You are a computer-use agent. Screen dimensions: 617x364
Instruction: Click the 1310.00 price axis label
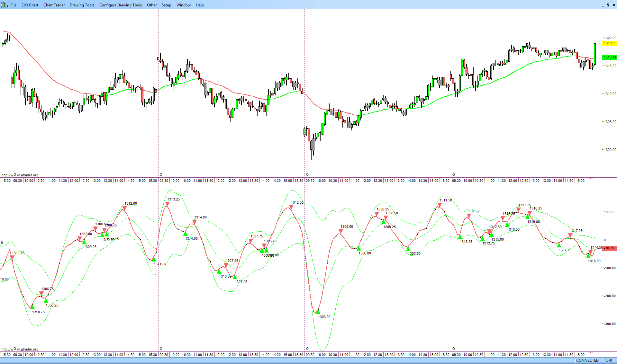610,94
